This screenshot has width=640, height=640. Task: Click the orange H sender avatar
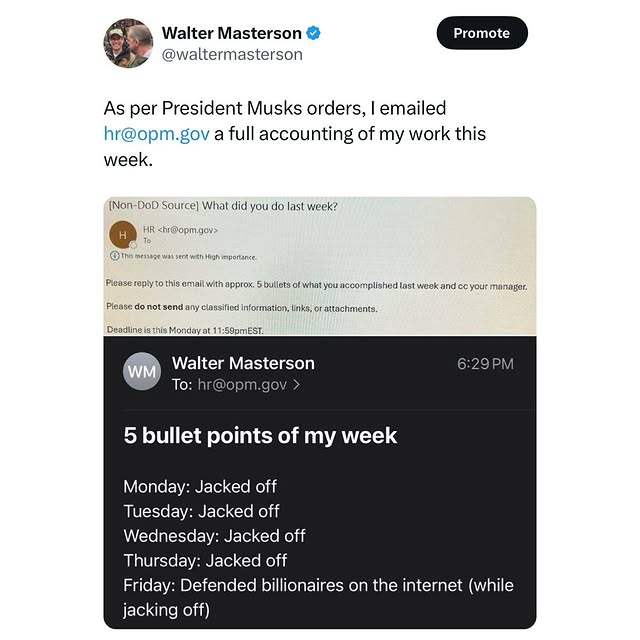tap(123, 234)
